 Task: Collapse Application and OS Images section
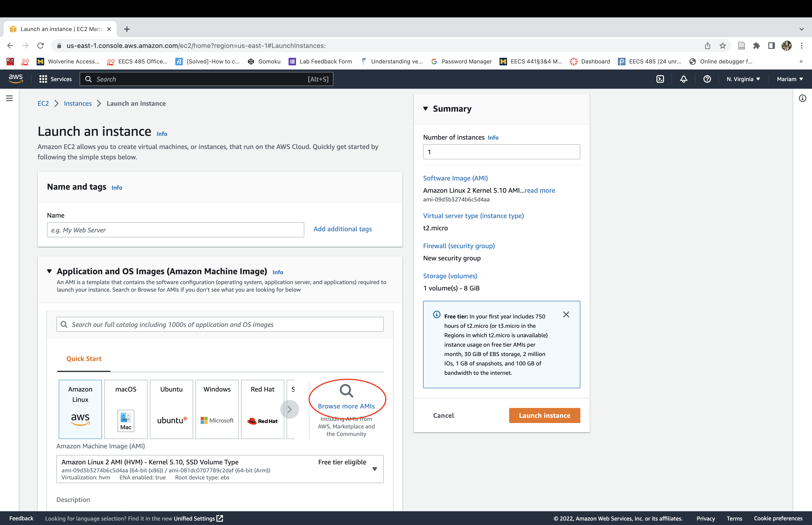(x=49, y=271)
